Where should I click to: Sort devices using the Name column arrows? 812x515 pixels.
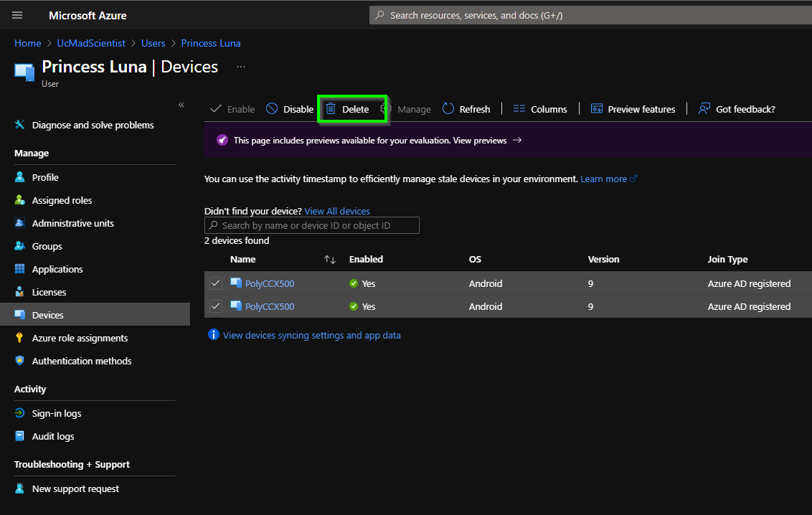330,260
